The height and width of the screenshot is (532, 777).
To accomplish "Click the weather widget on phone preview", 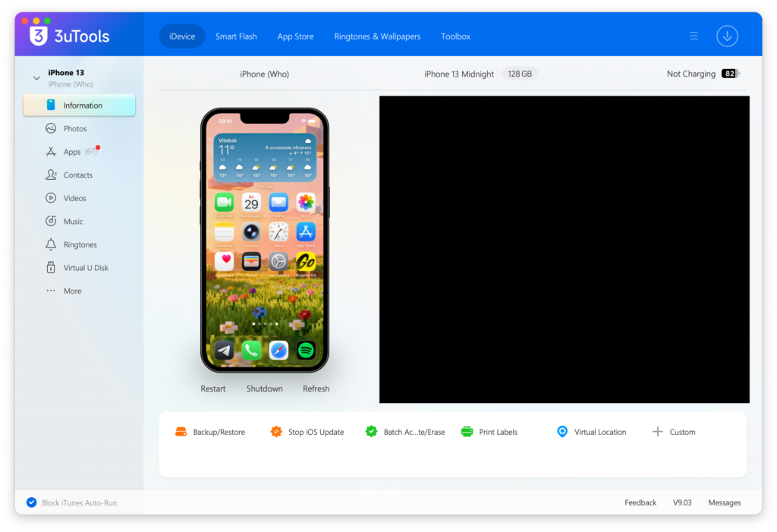I will tap(265, 157).
